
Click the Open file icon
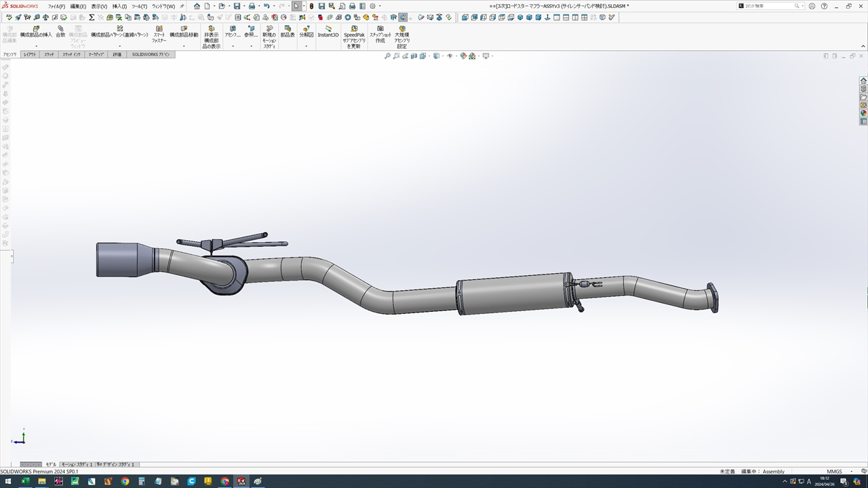coord(222,6)
